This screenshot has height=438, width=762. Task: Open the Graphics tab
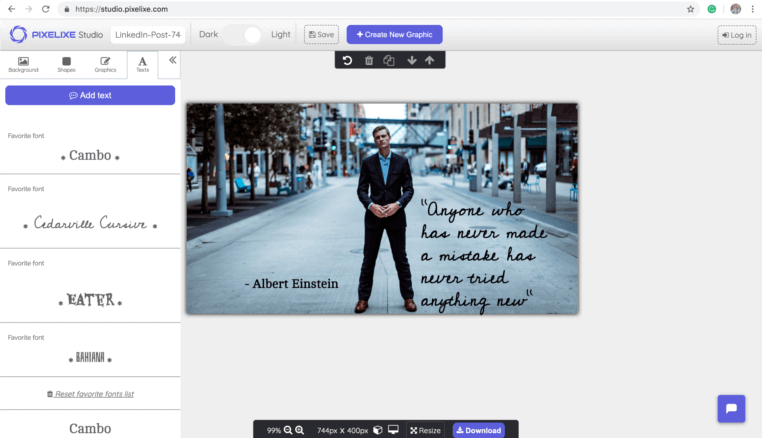pyautogui.click(x=105, y=65)
